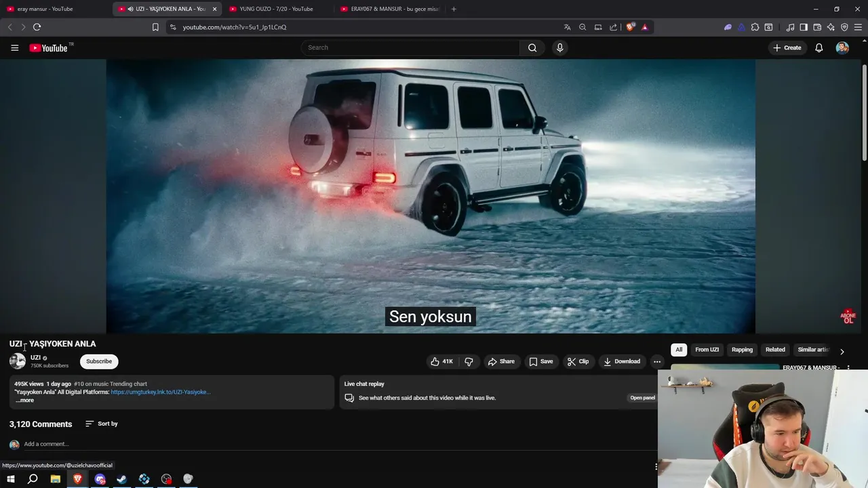Screen dimensions: 868x488
Task: Reload the page in the browser
Action: pyautogui.click(x=37, y=27)
